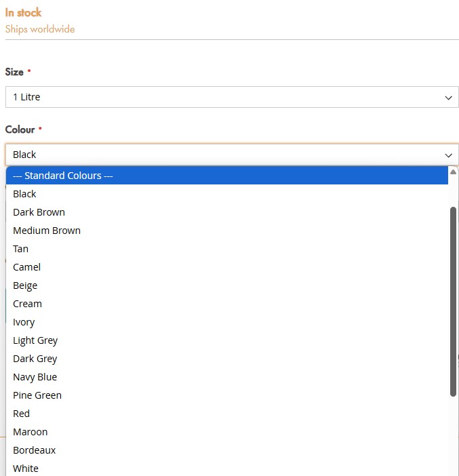
Task: Select Ivory from the list
Action: (x=226, y=322)
